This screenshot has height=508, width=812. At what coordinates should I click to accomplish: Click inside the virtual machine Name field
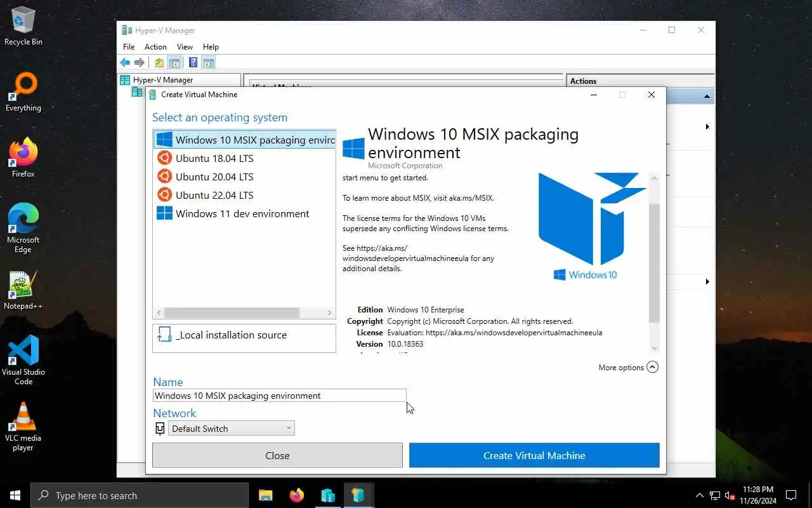tap(279, 396)
